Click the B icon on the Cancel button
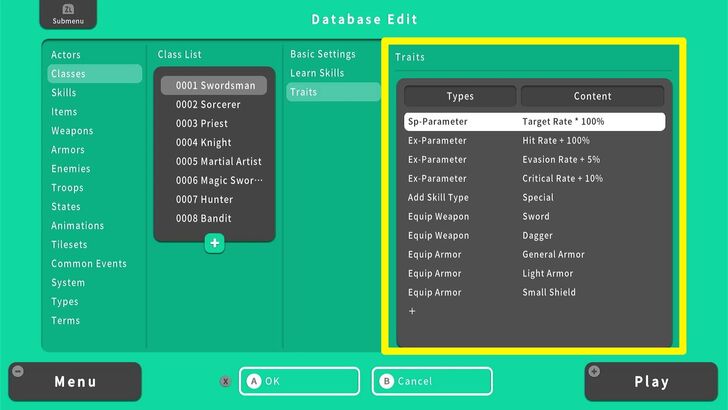 coord(386,381)
